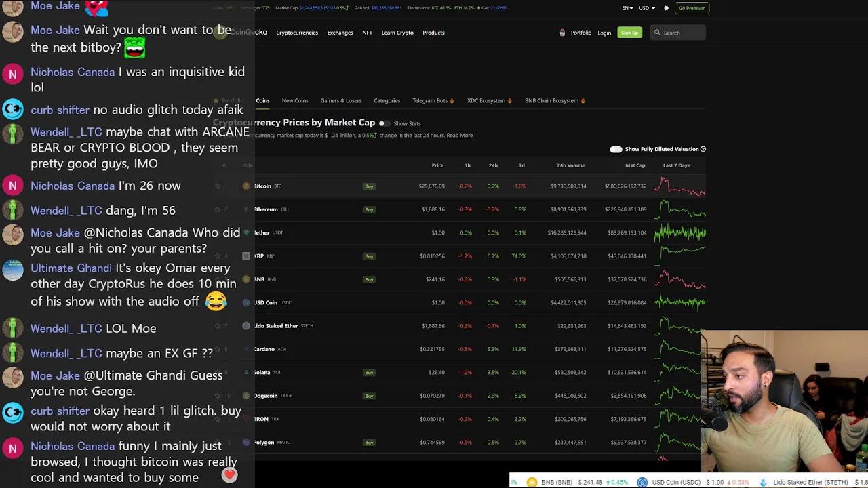Viewport: 868px width, 488px height.
Task: Click the Login link
Action: 604,33
